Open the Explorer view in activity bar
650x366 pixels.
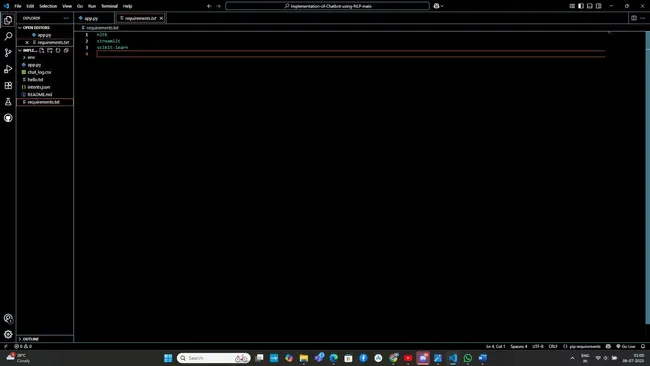[x=8, y=20]
